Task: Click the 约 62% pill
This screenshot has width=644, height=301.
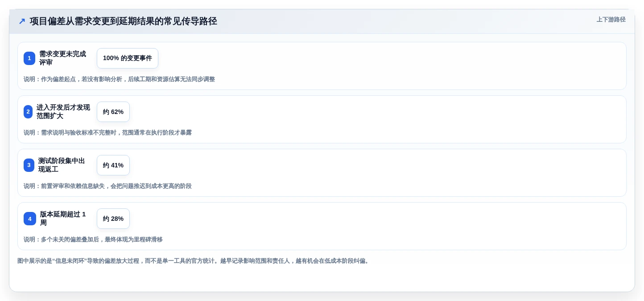Action: pos(113,112)
